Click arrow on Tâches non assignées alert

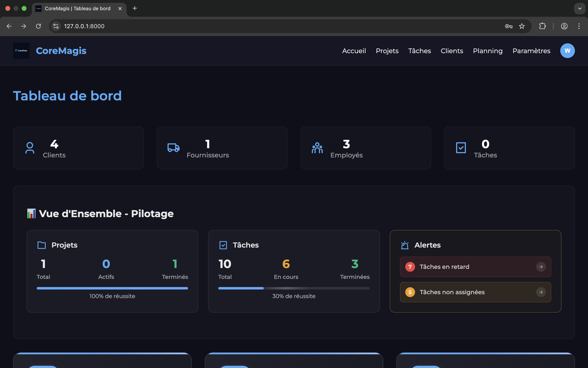[541, 292]
